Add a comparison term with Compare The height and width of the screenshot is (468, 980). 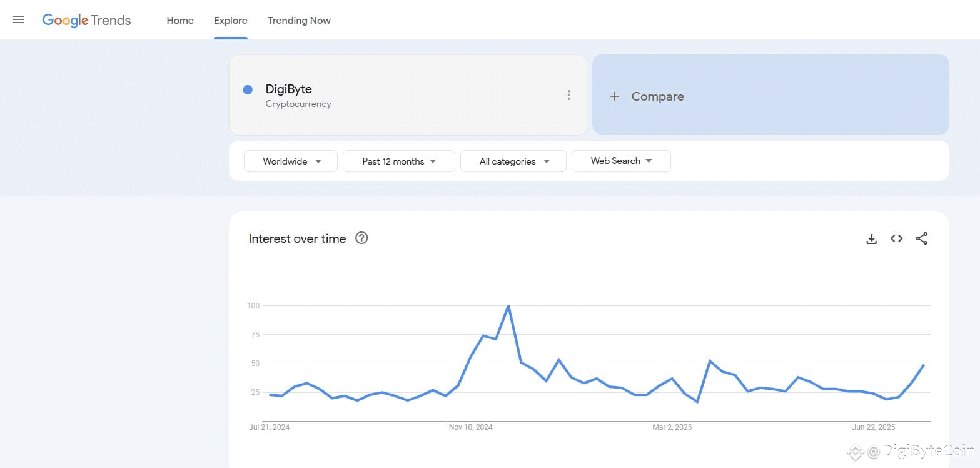tap(770, 94)
